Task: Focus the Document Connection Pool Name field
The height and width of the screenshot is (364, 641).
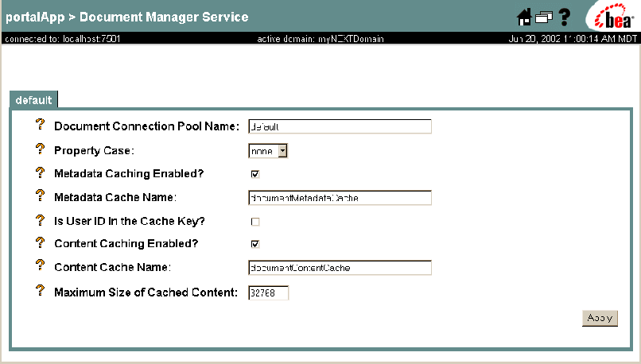Action: (x=340, y=126)
